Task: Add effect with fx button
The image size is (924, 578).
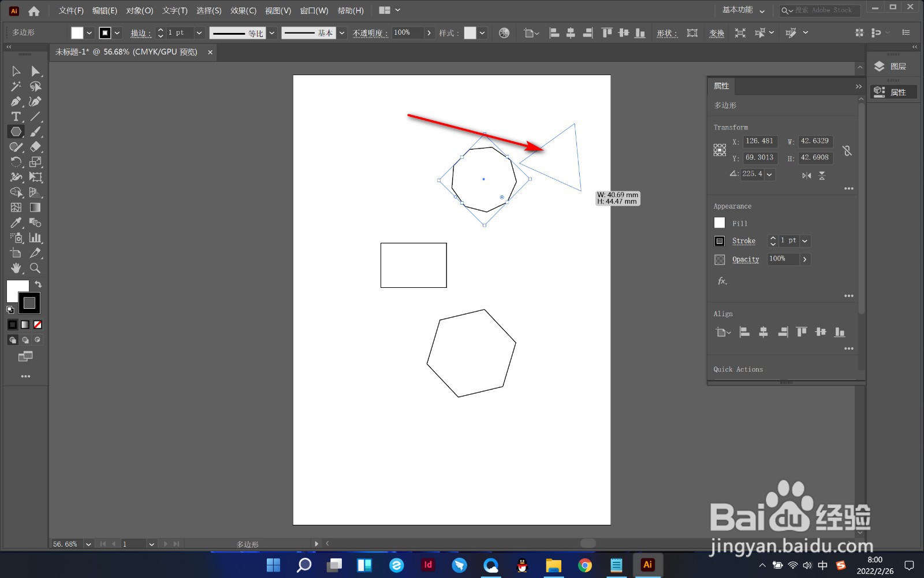Action: tap(722, 281)
